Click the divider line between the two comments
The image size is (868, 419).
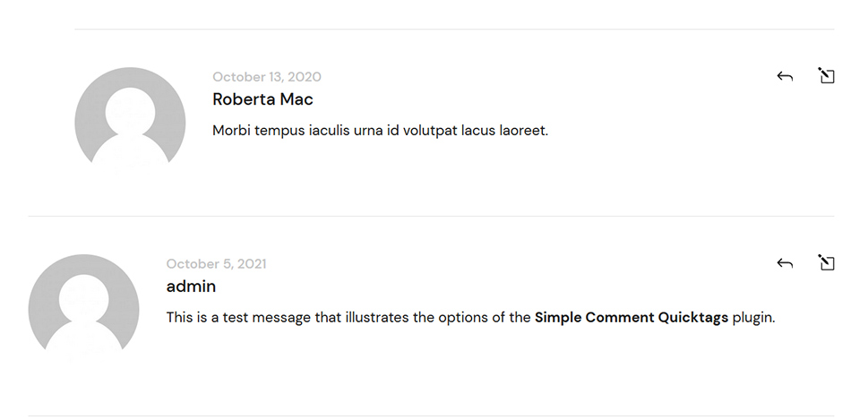point(431,216)
